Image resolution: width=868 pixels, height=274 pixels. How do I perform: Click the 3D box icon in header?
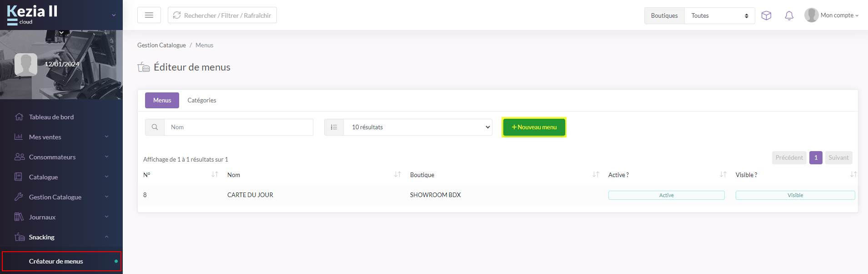[x=766, y=15]
